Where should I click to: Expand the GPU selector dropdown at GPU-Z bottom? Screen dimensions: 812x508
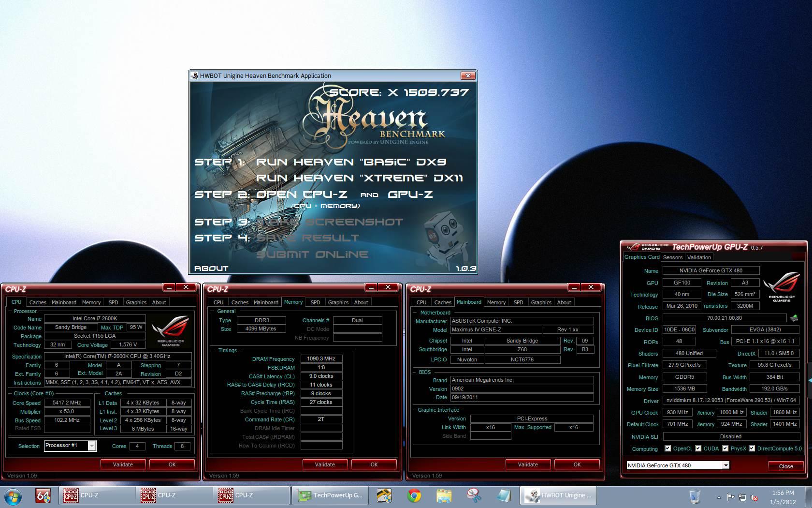point(725,465)
